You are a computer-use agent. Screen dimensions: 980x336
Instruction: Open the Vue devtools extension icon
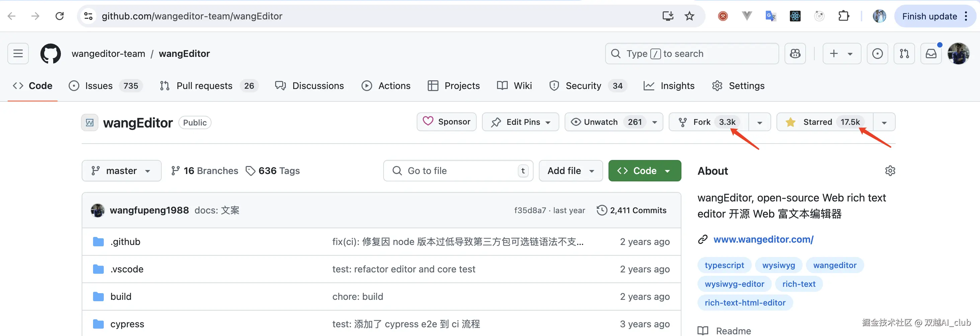tap(747, 16)
